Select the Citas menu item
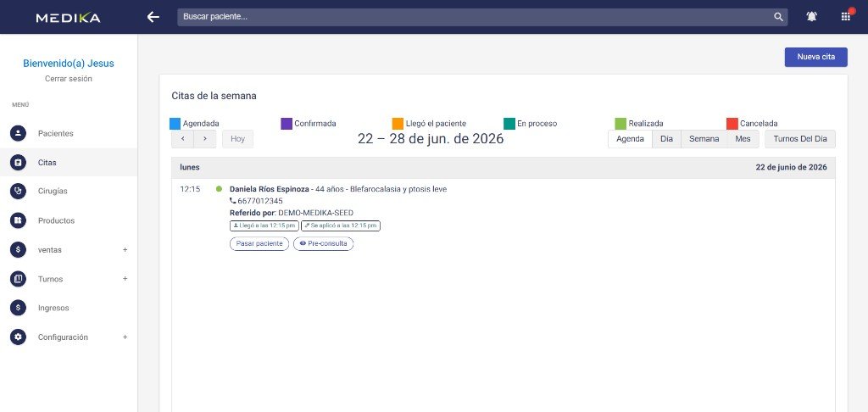 [69, 163]
